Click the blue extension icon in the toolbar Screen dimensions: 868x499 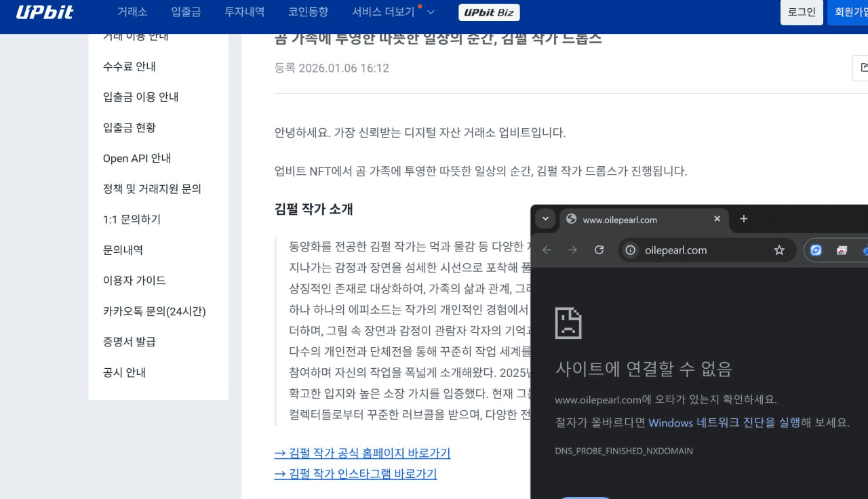point(816,250)
